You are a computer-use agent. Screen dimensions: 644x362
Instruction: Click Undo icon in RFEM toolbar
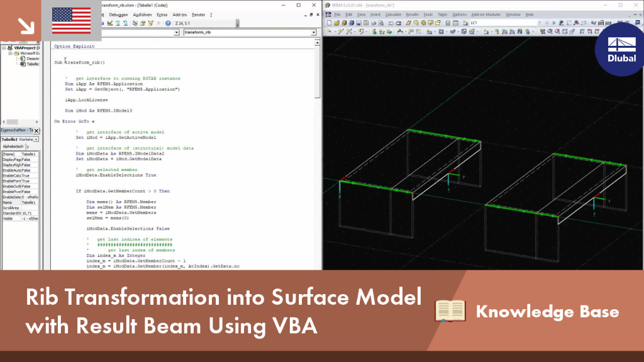pyautogui.click(x=391, y=23)
